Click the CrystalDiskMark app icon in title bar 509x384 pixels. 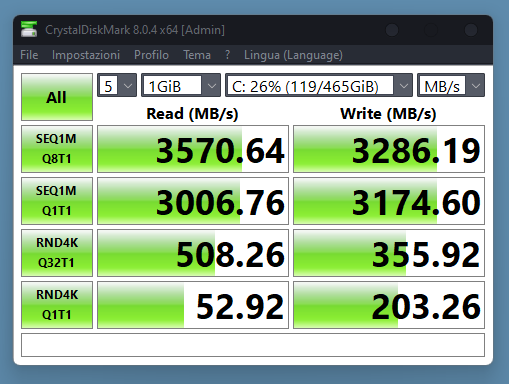(29, 29)
